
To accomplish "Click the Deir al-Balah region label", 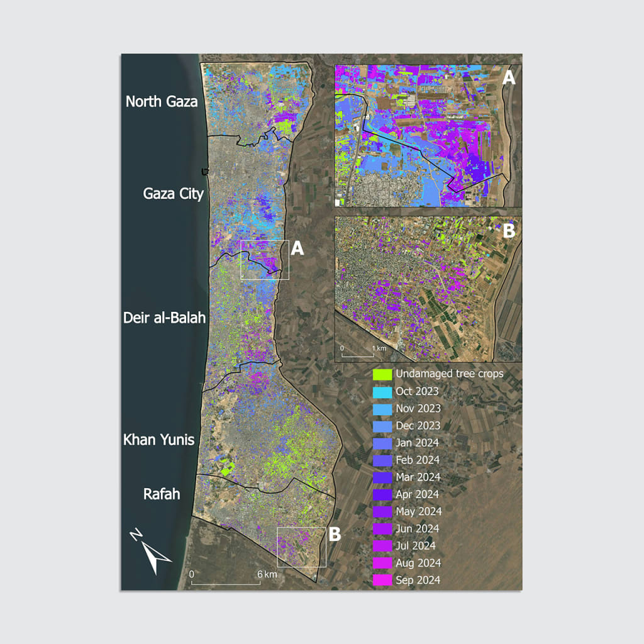I will tap(165, 318).
